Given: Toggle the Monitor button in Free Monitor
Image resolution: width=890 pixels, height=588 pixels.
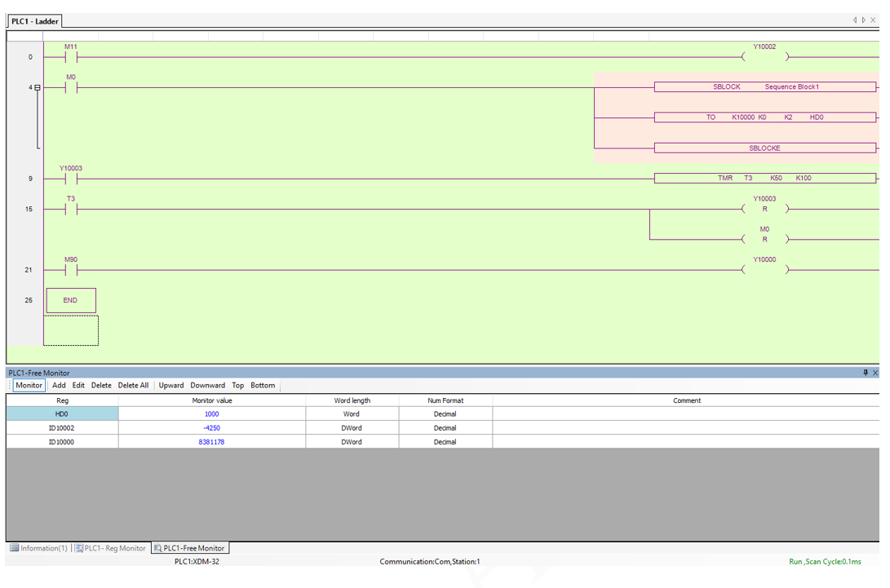Looking at the screenshot, I should (x=29, y=386).
